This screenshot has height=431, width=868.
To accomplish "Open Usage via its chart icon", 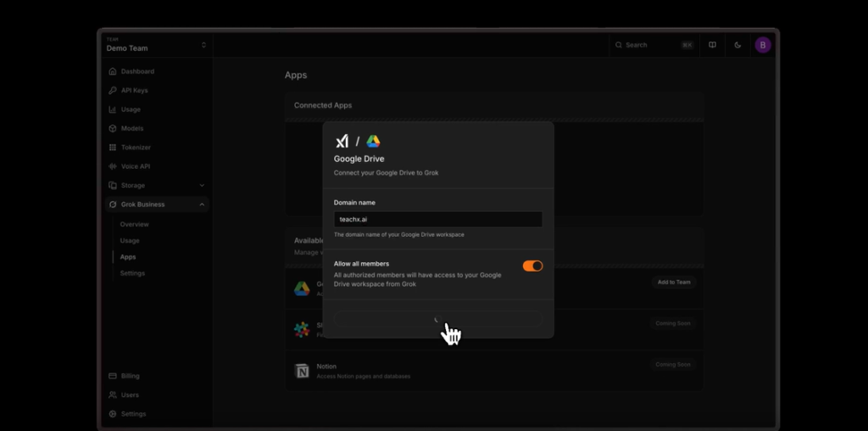I will click(113, 109).
